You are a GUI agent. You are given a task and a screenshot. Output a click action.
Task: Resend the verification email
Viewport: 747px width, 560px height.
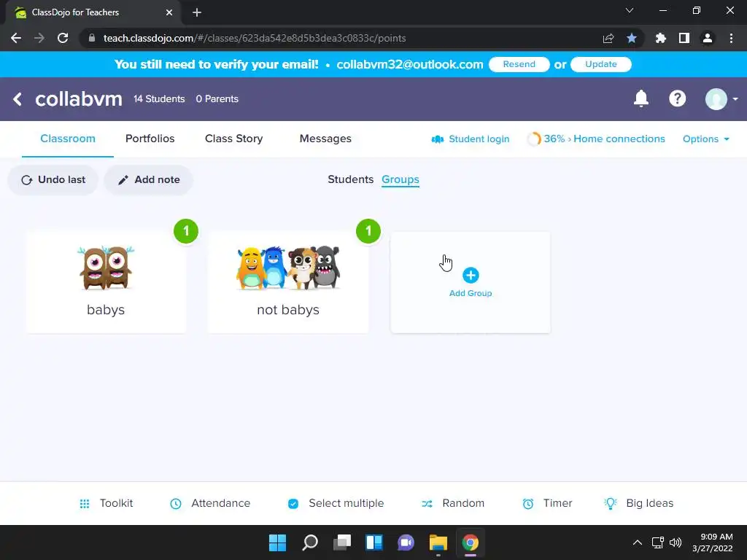click(x=519, y=64)
